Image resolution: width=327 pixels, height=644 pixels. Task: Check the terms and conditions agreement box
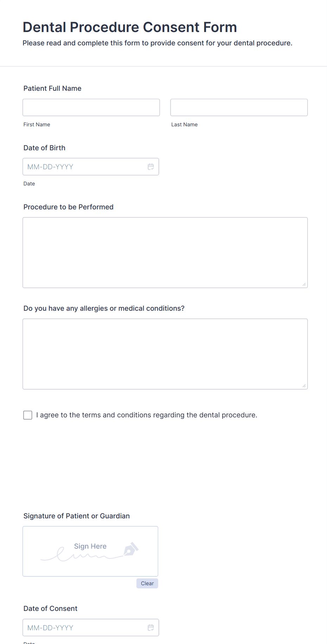(27, 415)
